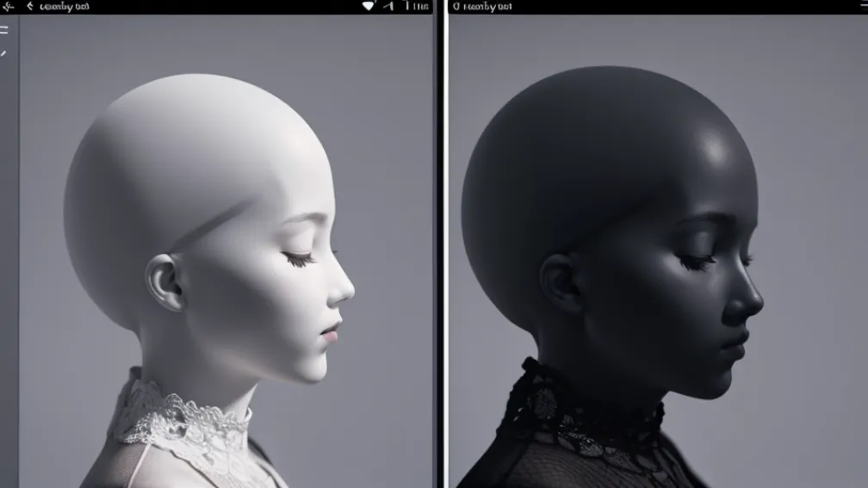Click the circle icon before right panel title

(x=456, y=7)
